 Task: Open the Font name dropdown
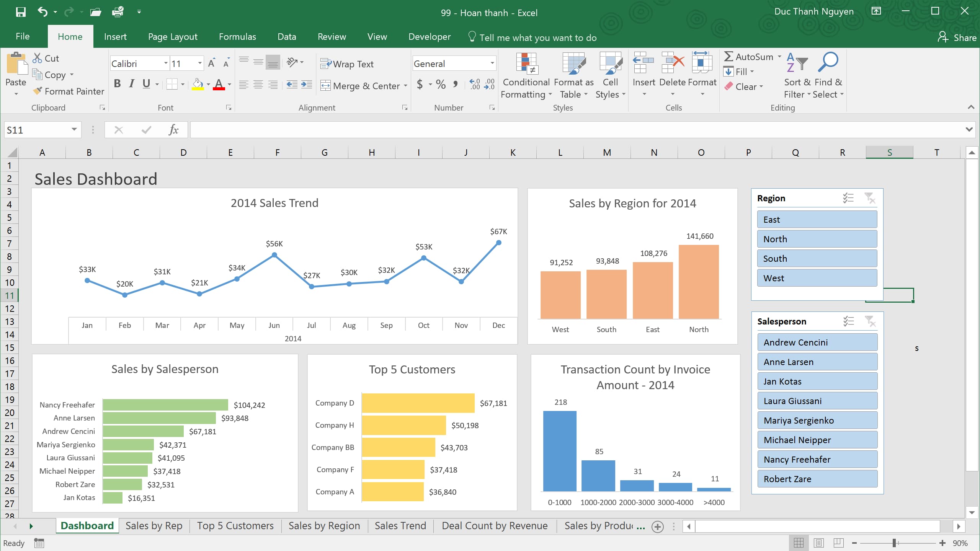[x=164, y=63]
